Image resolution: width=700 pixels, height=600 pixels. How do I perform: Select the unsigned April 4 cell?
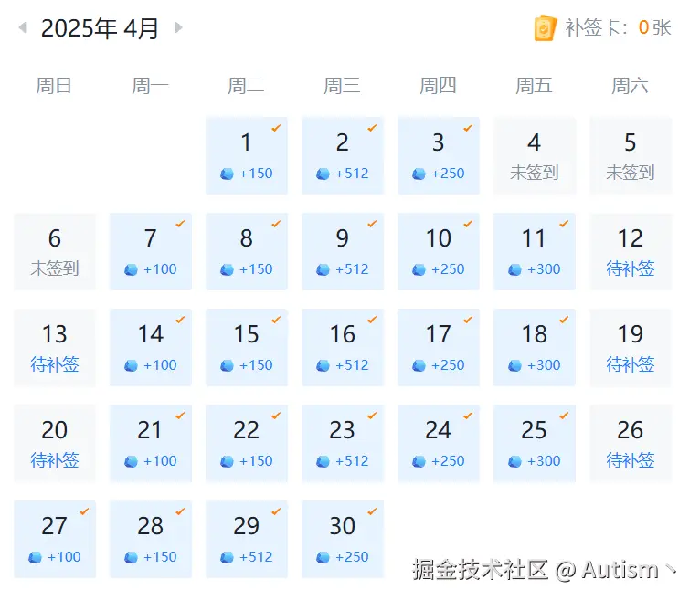535,155
